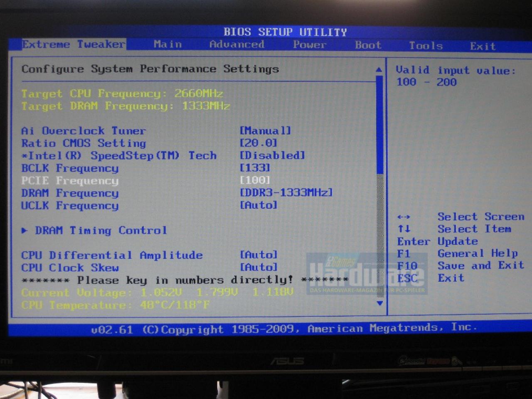The width and height of the screenshot is (532, 399).
Task: Select the DRAM Frequency label
Action: click(x=70, y=193)
